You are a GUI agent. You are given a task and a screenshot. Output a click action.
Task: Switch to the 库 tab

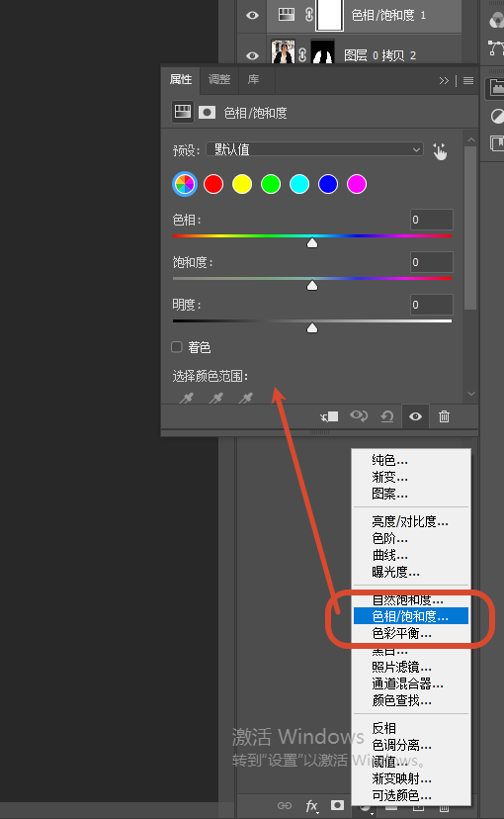click(254, 79)
